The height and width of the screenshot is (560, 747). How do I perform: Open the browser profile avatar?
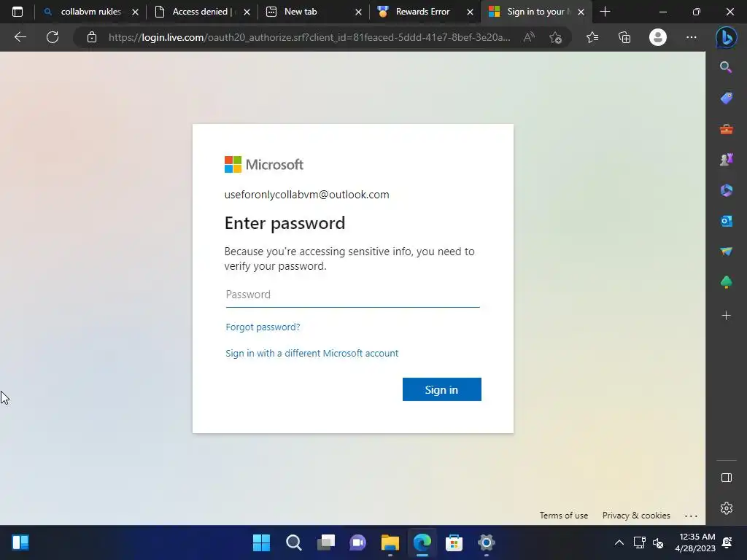657,37
